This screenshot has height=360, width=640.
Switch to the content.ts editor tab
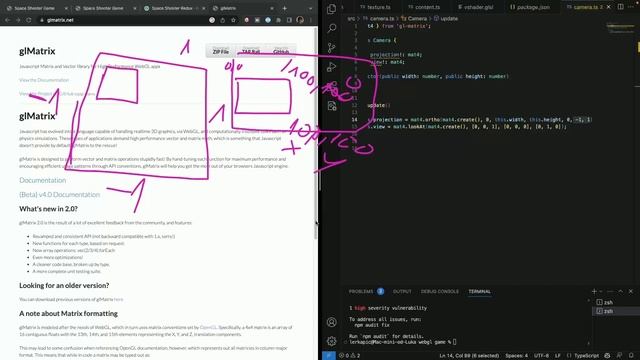(424, 7)
